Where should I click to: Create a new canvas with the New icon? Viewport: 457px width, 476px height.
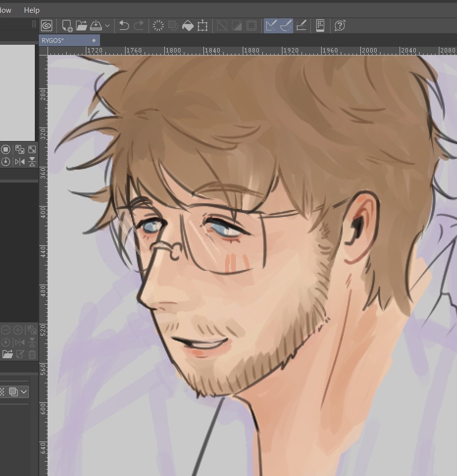coord(67,26)
